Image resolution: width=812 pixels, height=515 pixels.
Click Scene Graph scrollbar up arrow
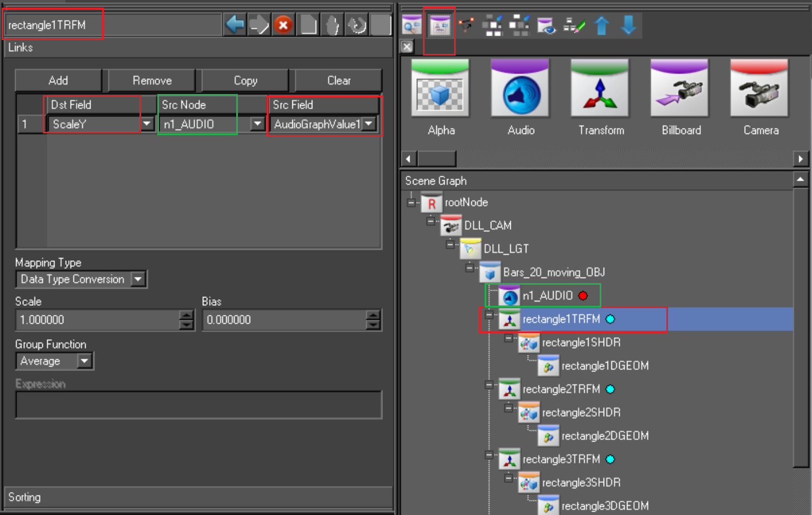(x=800, y=180)
